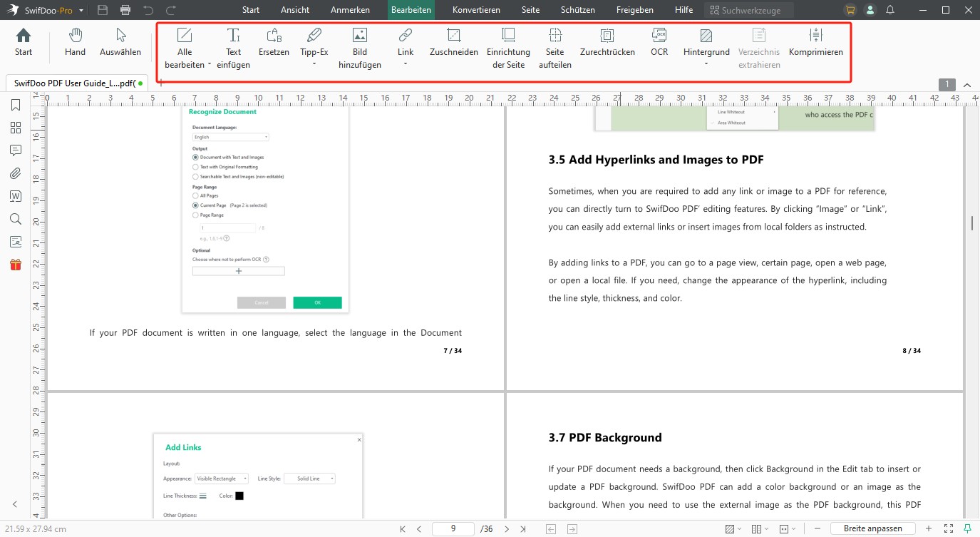The image size is (980, 537).
Task: Toggle the green pin icon in status bar
Action: point(967,528)
